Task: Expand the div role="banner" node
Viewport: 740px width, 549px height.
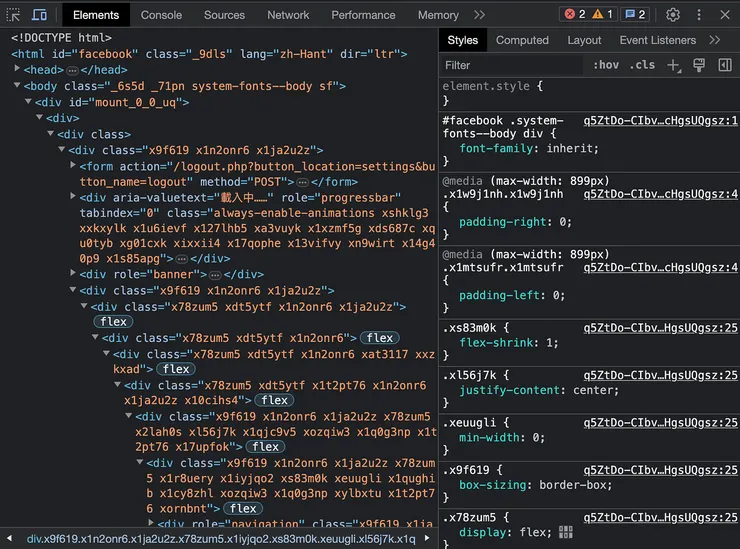Action: coord(73,274)
